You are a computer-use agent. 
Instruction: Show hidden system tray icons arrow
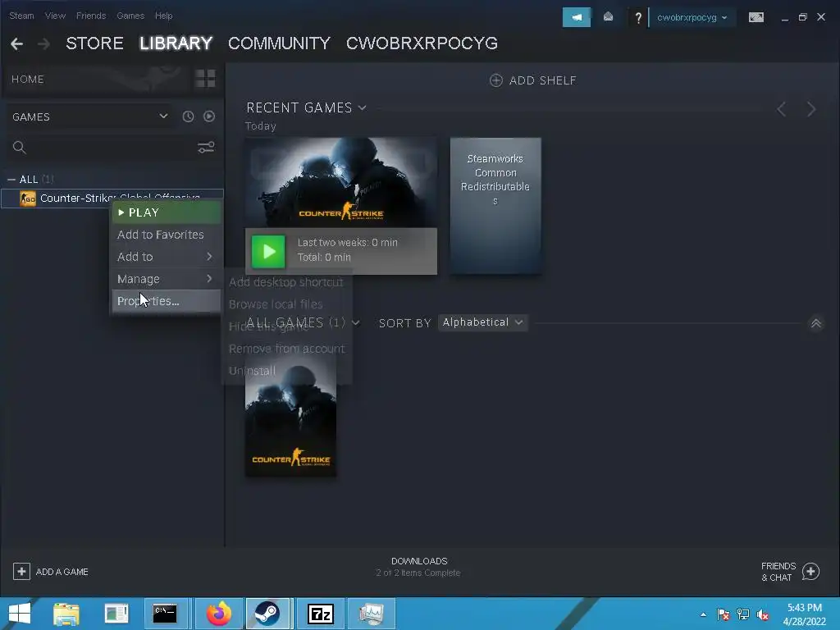(x=703, y=614)
